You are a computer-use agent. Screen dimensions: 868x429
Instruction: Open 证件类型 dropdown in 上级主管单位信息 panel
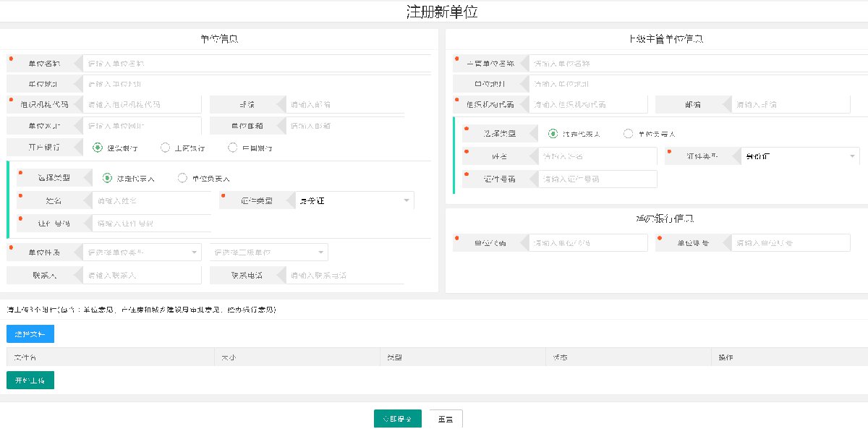click(800, 156)
